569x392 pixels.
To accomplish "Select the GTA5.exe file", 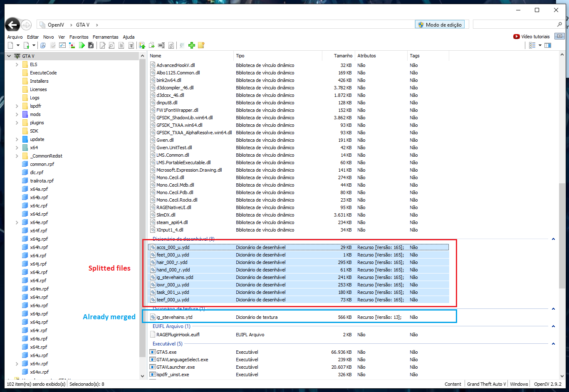I will click(299, 352).
